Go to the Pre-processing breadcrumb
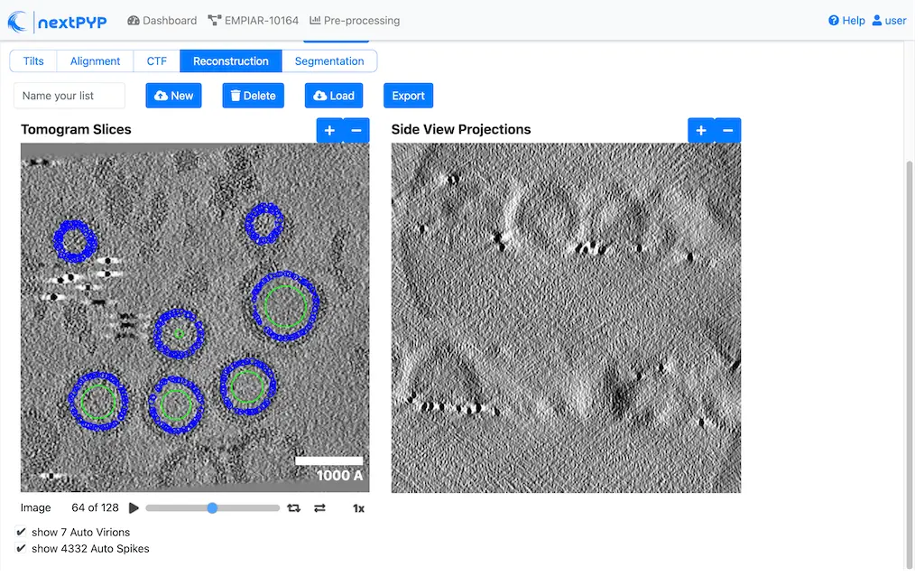924x576 pixels. tap(355, 21)
